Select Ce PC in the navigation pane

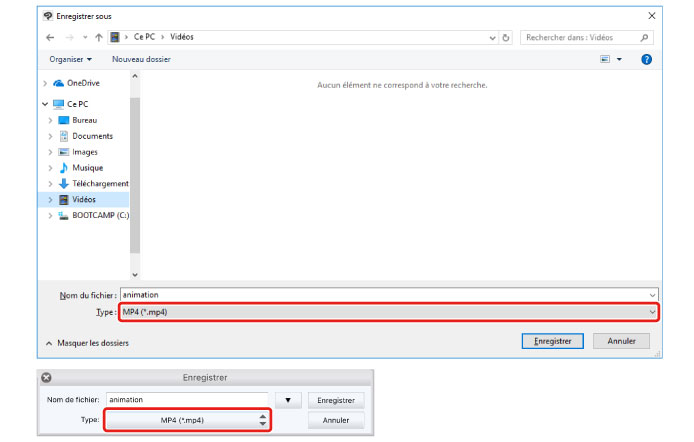tap(77, 104)
